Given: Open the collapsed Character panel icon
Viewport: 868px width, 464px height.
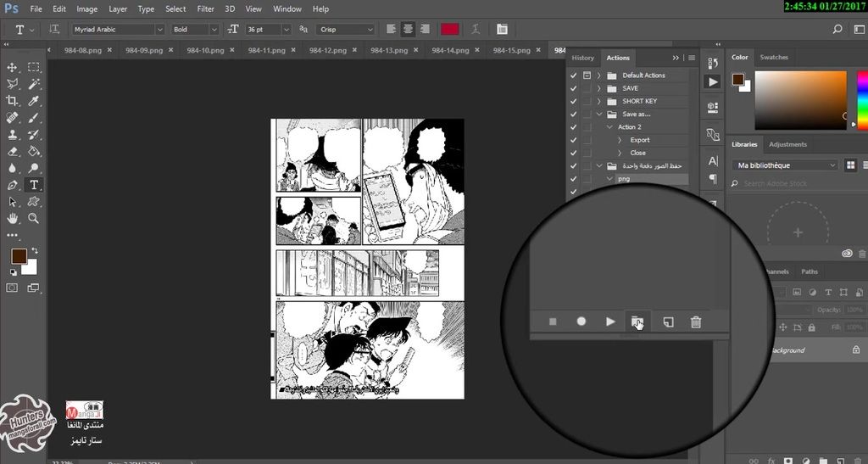Looking at the screenshot, I should pos(713,161).
